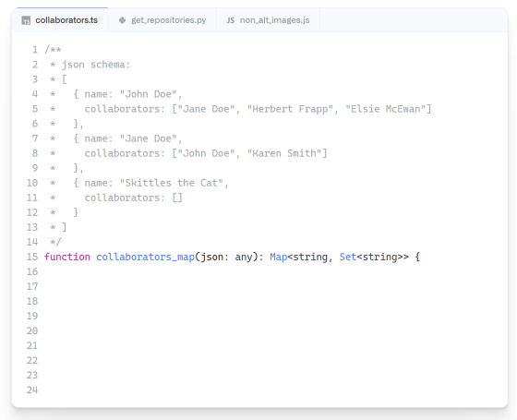This screenshot has height=420, width=517.
Task: Click the collaborators_map function name
Action: coord(146,257)
